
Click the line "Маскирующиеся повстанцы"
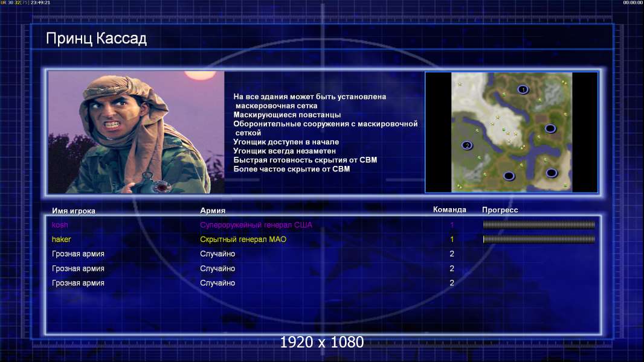pyautogui.click(x=287, y=115)
